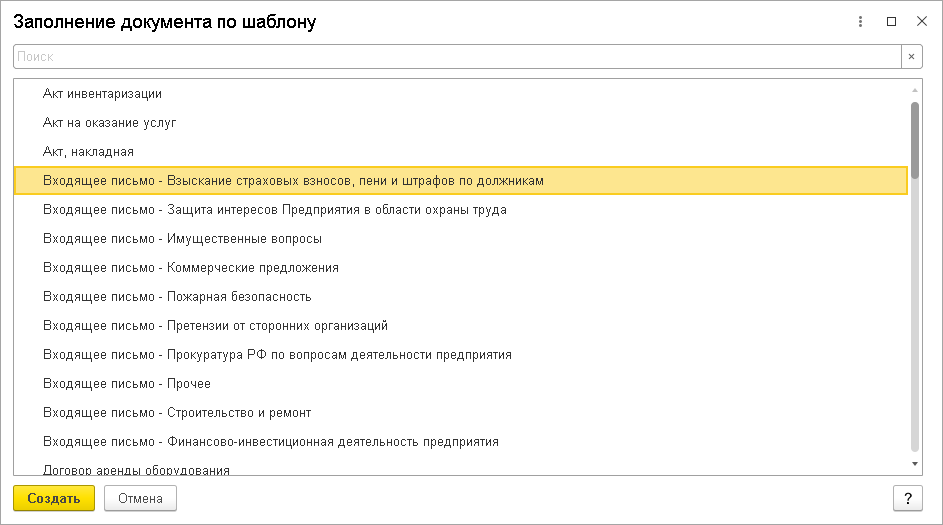Clear the search field with X icon
943x525 pixels.
pos(911,57)
